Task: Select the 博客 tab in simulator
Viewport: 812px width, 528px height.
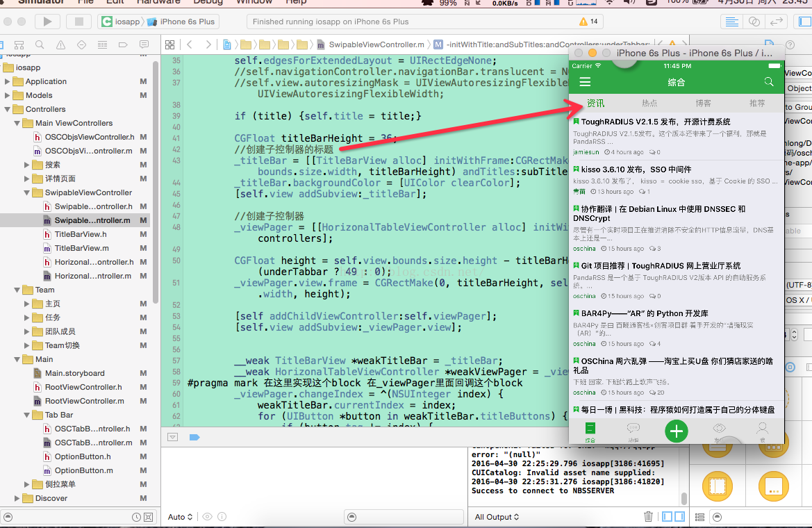Action: [x=703, y=103]
